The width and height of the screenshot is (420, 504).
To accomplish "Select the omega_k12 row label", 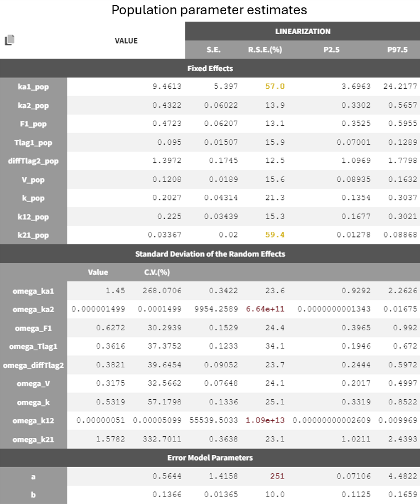I will 33,421.
